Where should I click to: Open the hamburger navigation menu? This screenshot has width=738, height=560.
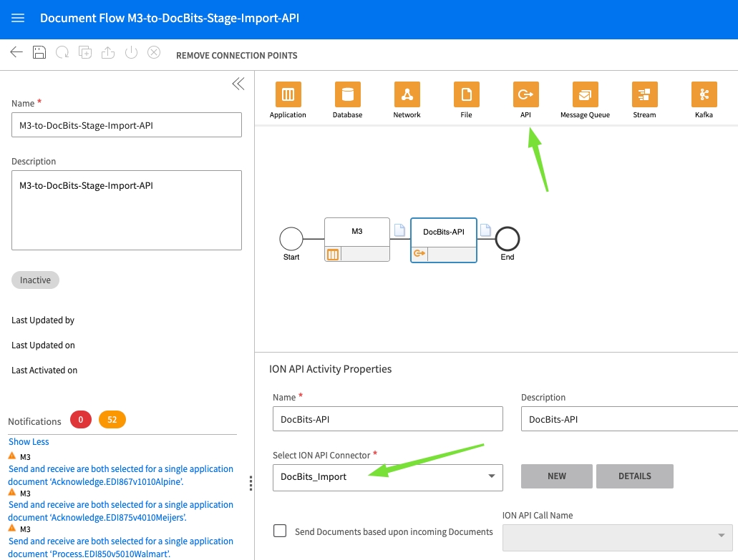pyautogui.click(x=18, y=18)
